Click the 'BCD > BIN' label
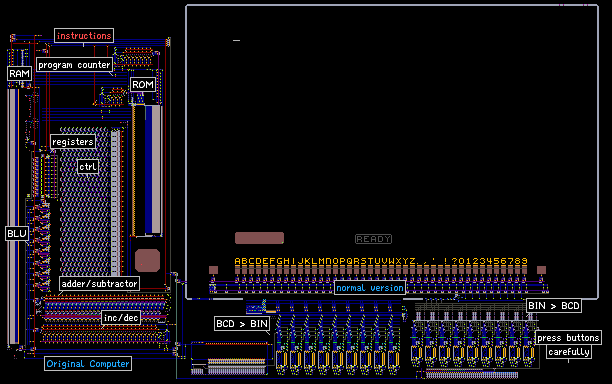 (242, 324)
